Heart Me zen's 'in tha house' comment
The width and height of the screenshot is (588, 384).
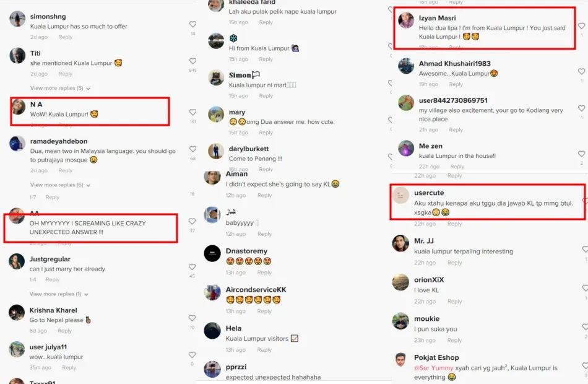click(x=581, y=154)
